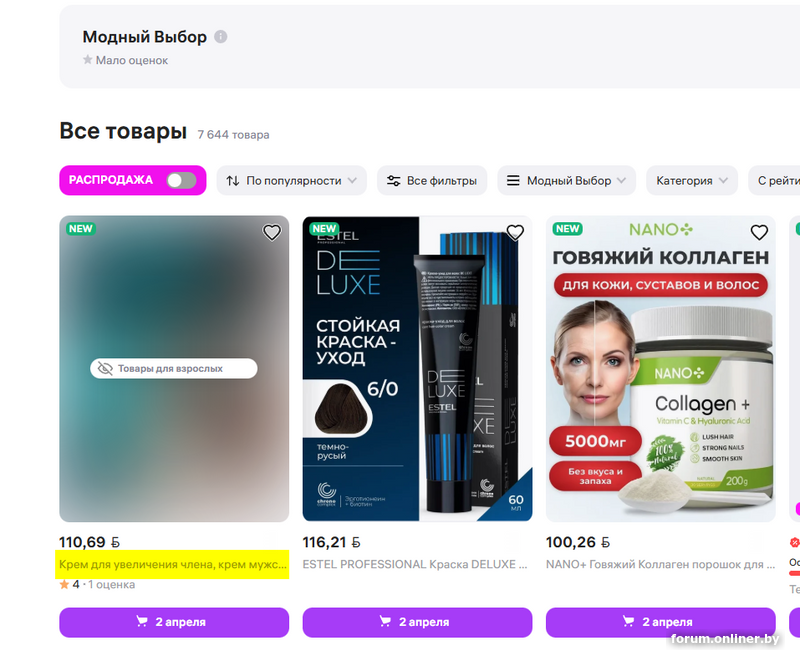The width and height of the screenshot is (800, 660).
Task: Reveal the blurred Товары для взрослых image
Action: pyautogui.click(x=173, y=368)
